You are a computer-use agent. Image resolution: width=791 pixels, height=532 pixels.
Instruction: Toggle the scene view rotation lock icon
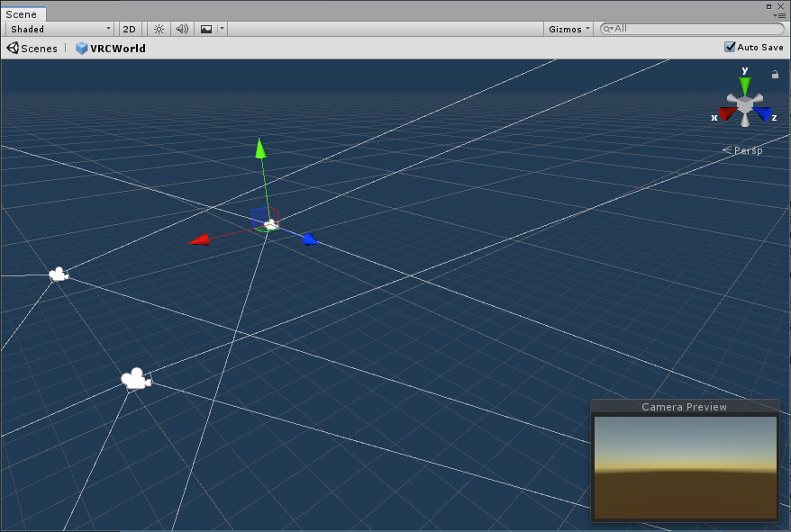(775, 75)
